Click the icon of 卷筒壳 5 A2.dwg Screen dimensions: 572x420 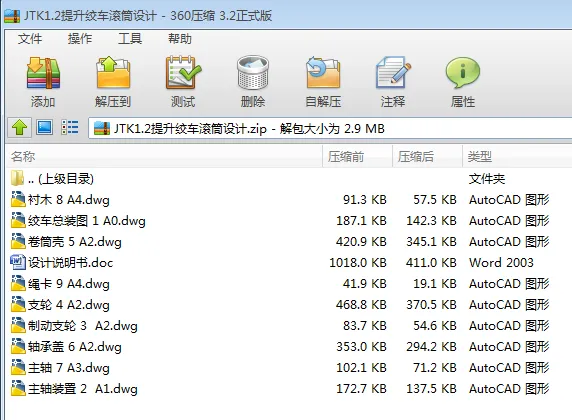[x=18, y=242]
